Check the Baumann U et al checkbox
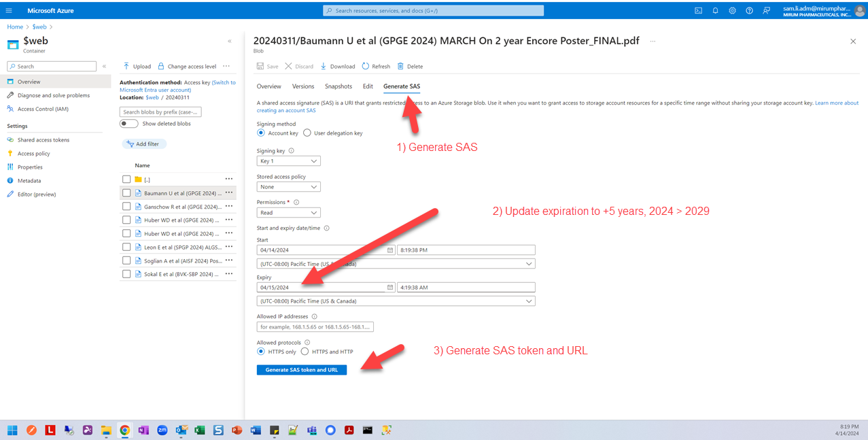This screenshot has height=440, width=868. point(126,192)
